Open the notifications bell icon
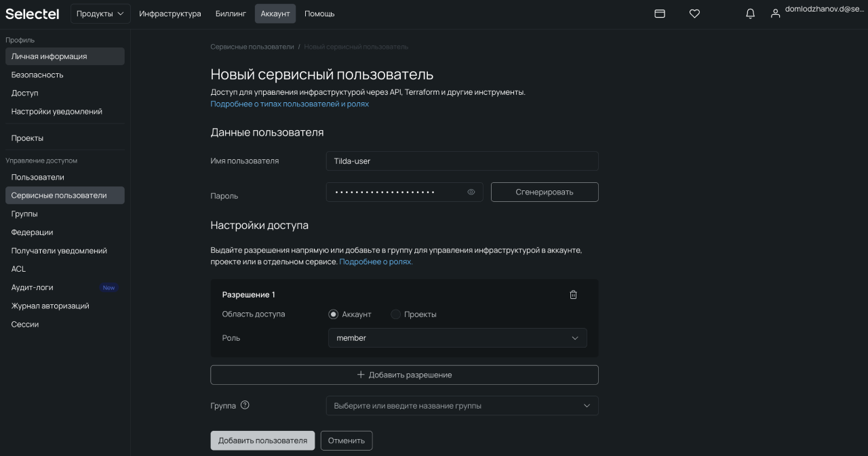 tap(750, 13)
